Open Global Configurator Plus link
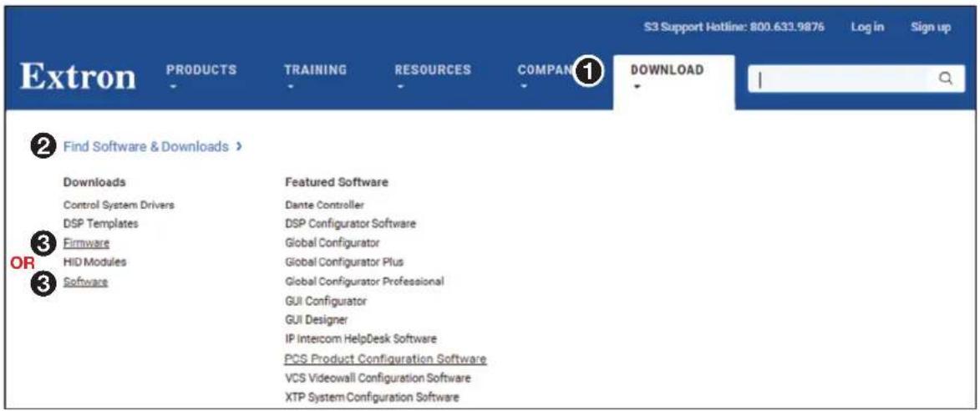This screenshot has width=980, height=411. 343,261
